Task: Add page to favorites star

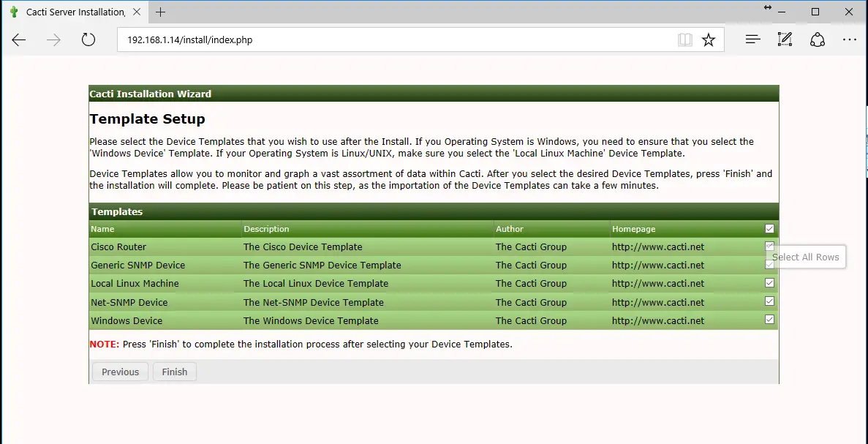Action: [708, 39]
